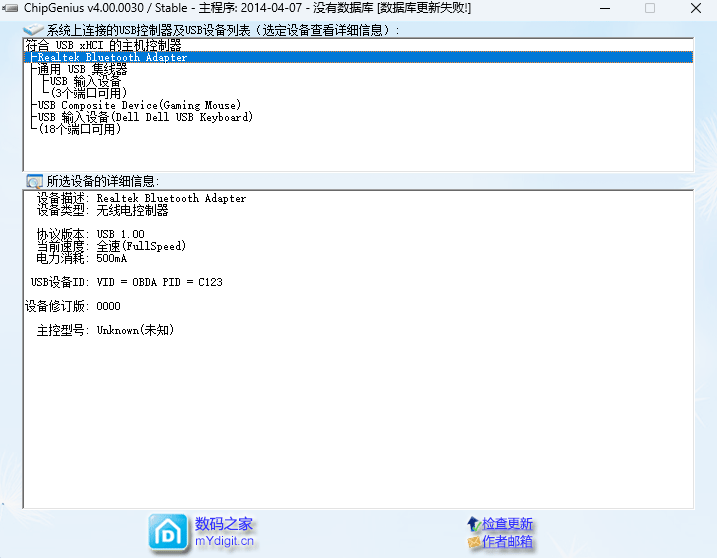The image size is (717, 558).
Task: Minimize the ChipGenius window
Action: 605,8
